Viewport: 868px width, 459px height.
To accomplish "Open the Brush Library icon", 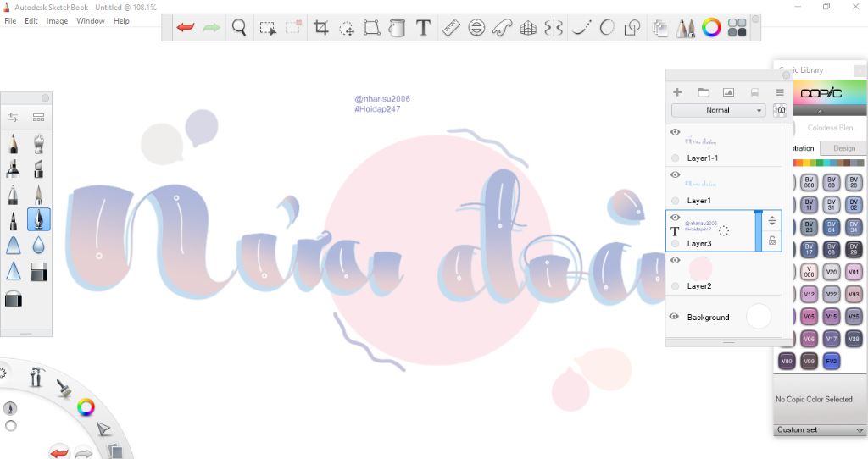I will click(38, 117).
